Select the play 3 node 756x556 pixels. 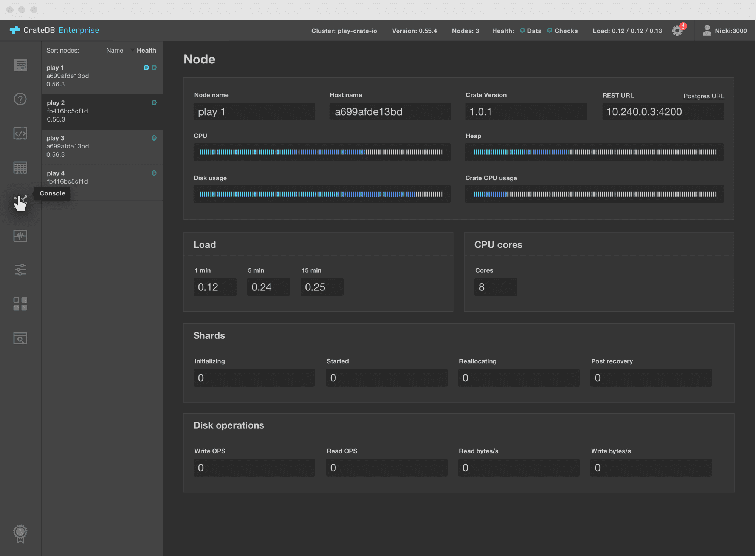102,147
